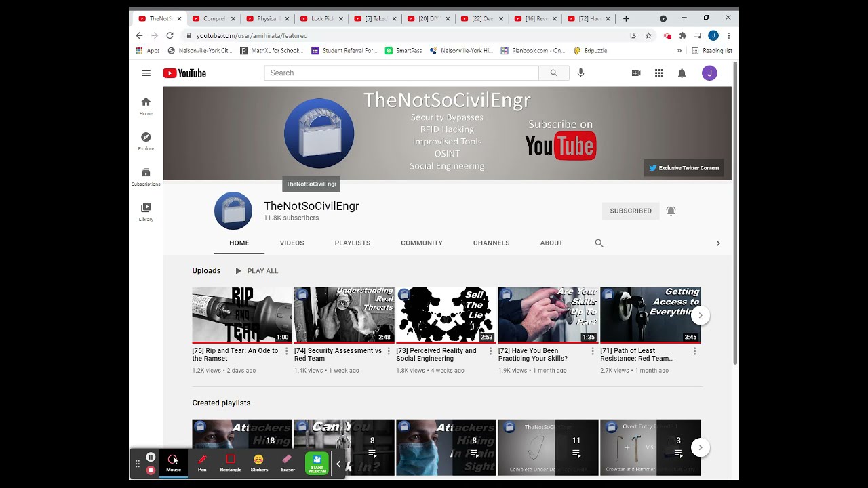
Task: Expand the hidden bookmarks overflow chevron
Action: 679,50
